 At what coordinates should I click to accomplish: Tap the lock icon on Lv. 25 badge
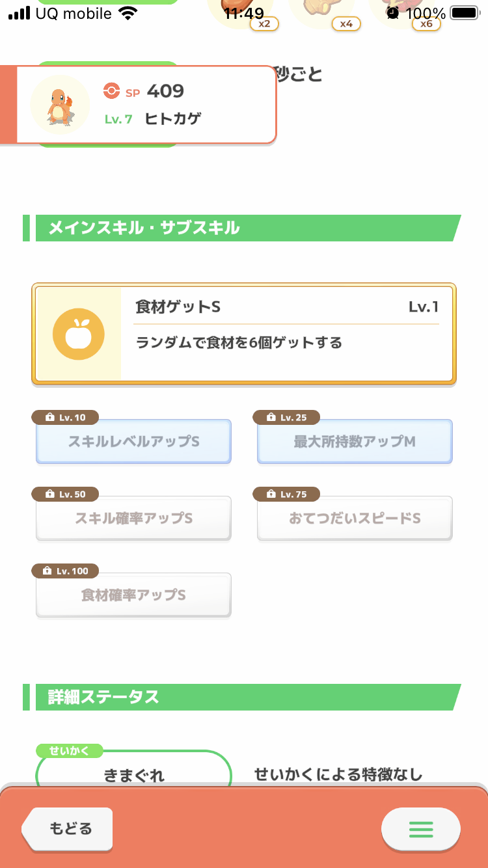point(271,417)
